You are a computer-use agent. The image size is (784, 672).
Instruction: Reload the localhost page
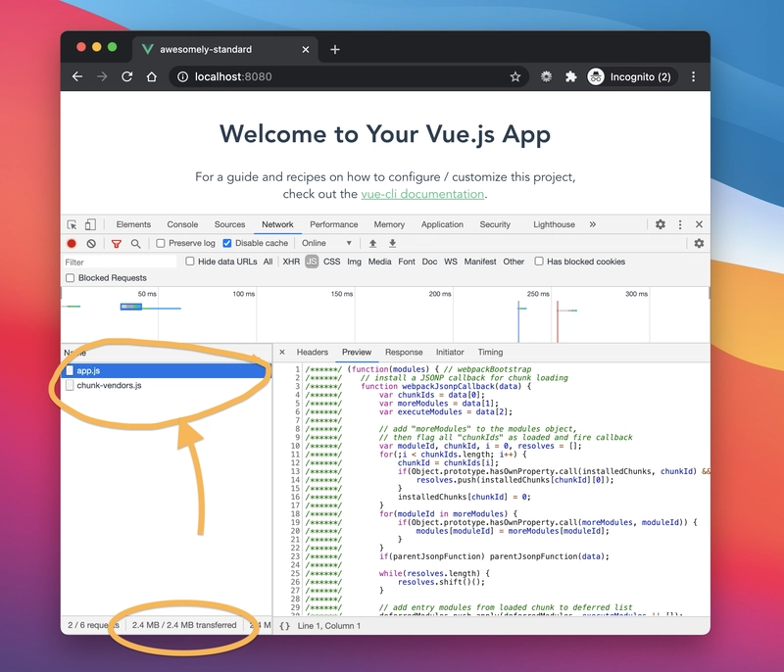127,76
